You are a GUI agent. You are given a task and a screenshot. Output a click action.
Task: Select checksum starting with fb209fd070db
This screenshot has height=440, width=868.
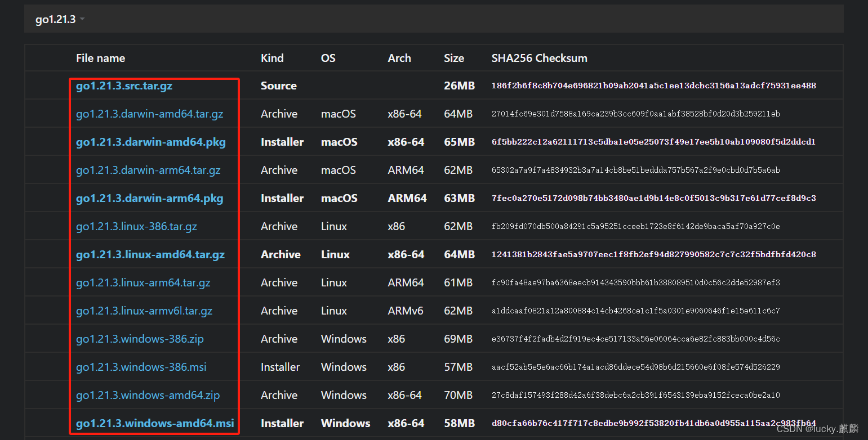click(636, 227)
